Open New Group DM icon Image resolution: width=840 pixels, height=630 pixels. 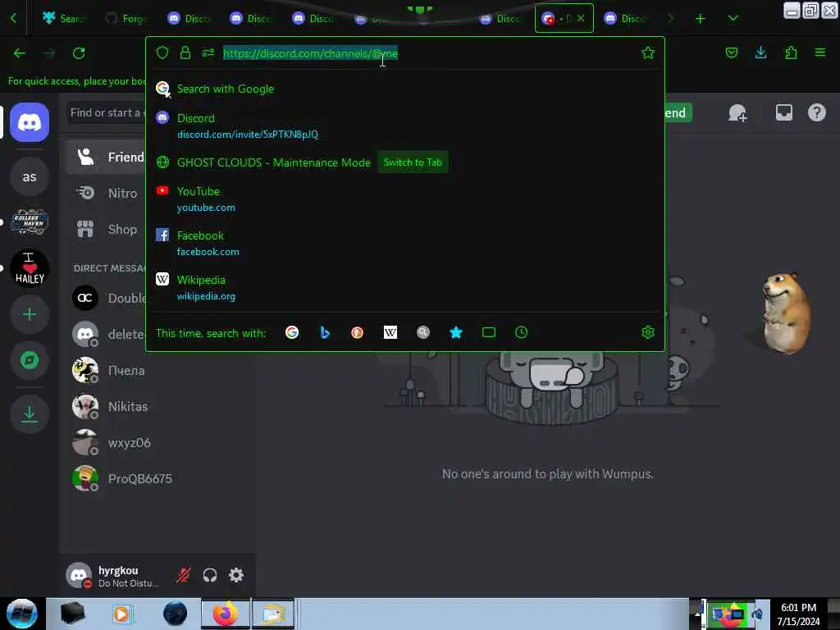(737, 113)
